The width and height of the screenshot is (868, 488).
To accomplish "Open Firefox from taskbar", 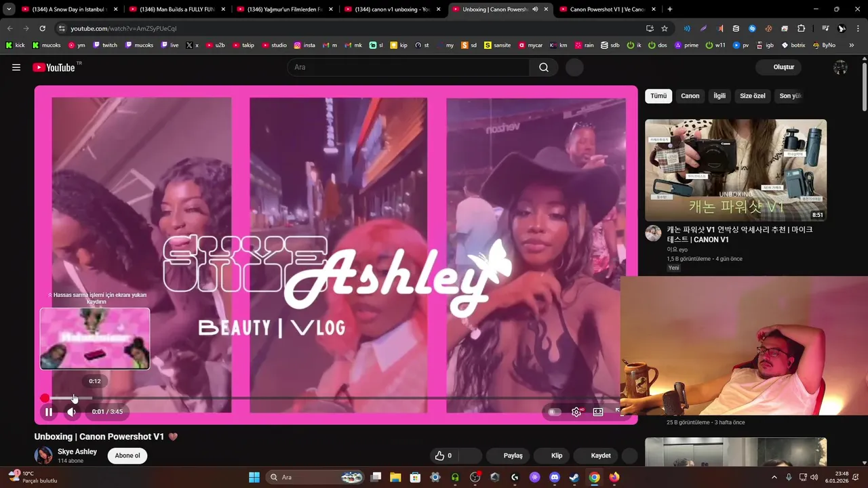I will pyautogui.click(x=614, y=477).
